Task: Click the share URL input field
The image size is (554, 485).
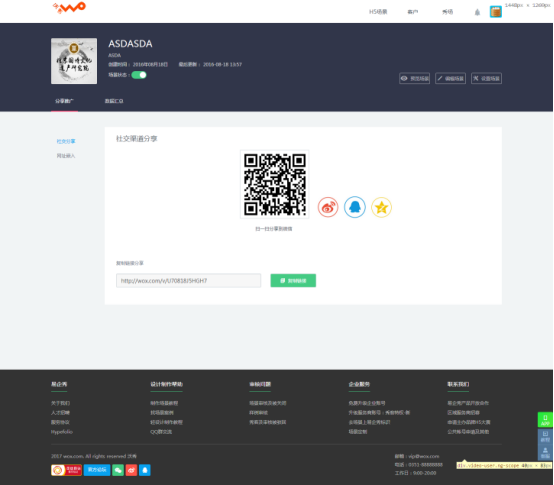Action: click(188, 280)
